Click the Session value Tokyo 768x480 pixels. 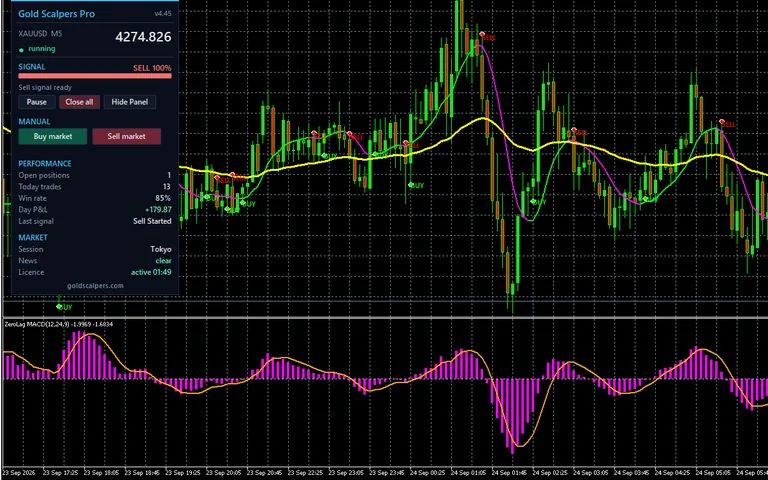pos(161,249)
